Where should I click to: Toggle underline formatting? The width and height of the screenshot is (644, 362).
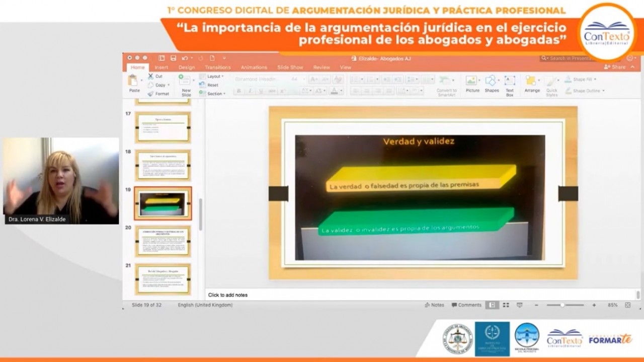click(261, 91)
